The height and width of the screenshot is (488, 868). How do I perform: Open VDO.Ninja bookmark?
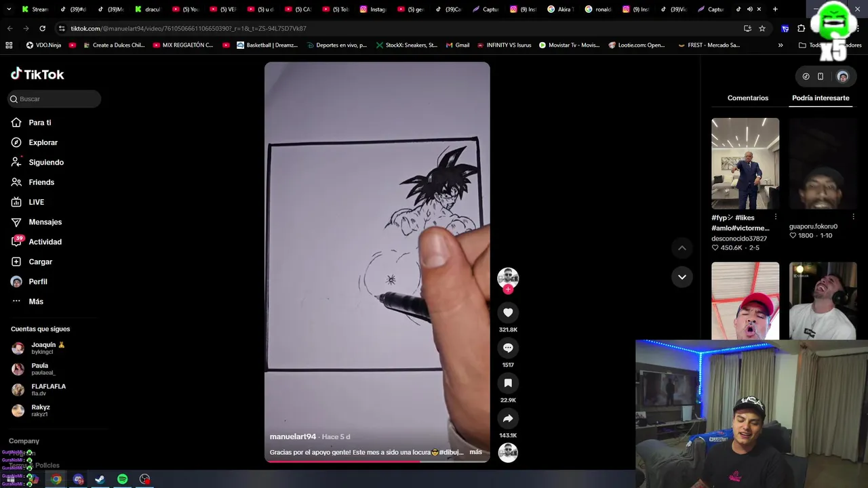click(43, 45)
